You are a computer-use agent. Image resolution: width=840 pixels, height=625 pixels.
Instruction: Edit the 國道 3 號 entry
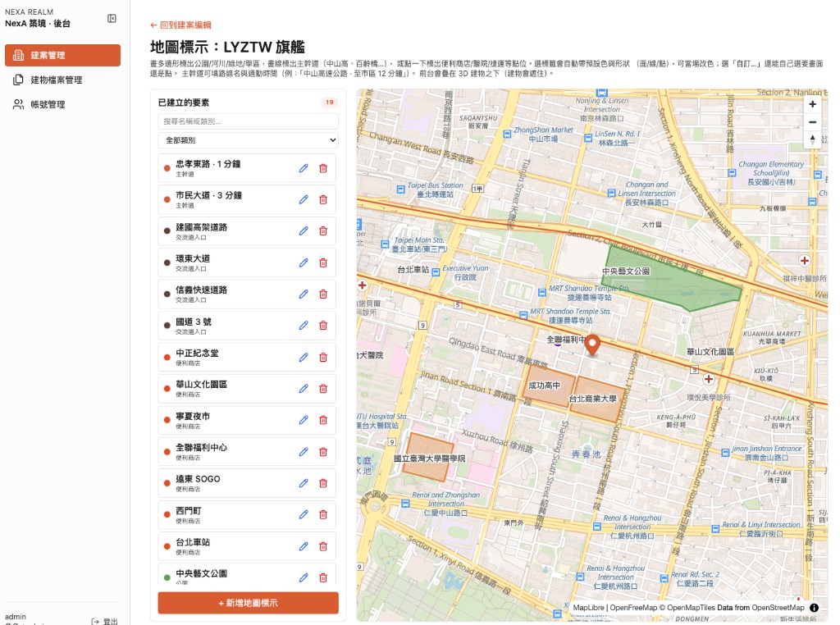pos(304,325)
